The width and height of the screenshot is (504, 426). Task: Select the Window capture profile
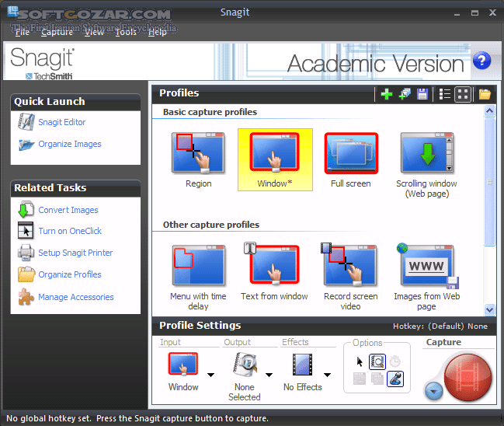click(x=275, y=159)
